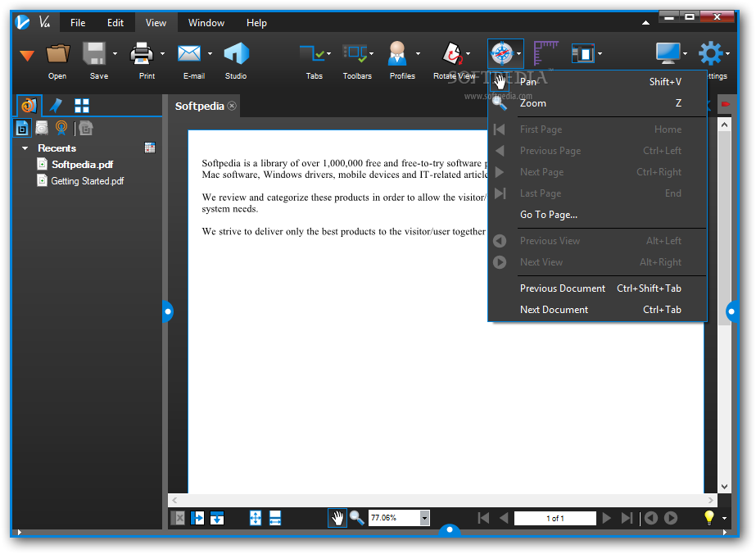Click the monitor display icon
The image size is (756, 554).
(x=668, y=53)
